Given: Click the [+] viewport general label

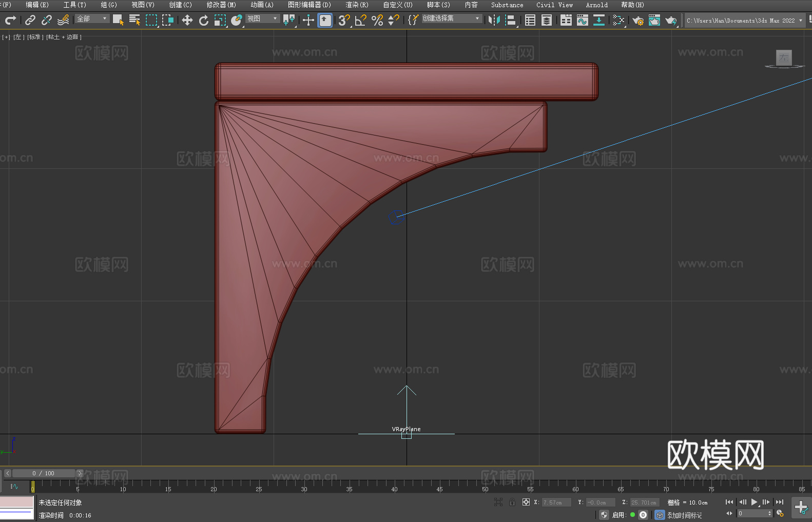Looking at the screenshot, I should coord(6,37).
